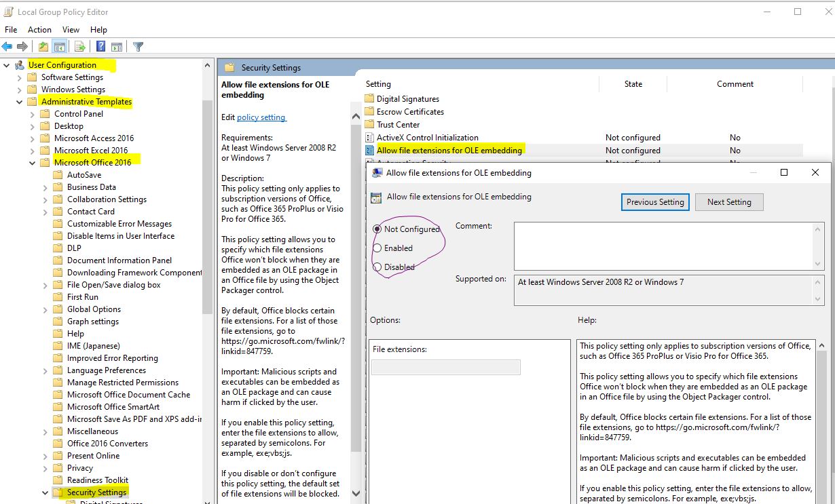Click the Back arrow toolbar icon

pos(7,47)
